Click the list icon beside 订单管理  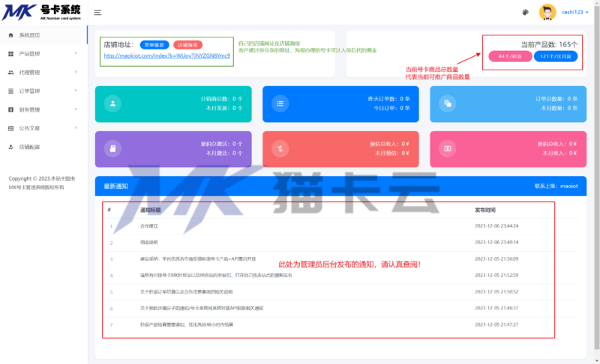pos(10,91)
